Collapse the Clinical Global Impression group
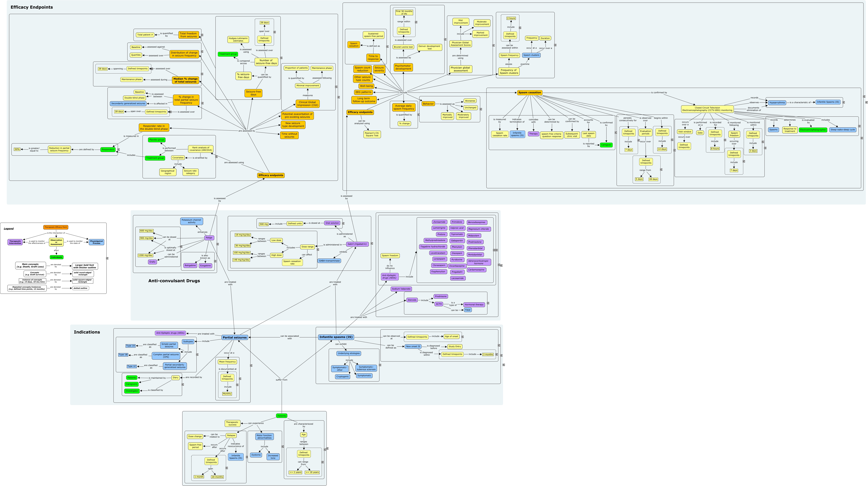868x486 pixels. pyautogui.click(x=336, y=87)
